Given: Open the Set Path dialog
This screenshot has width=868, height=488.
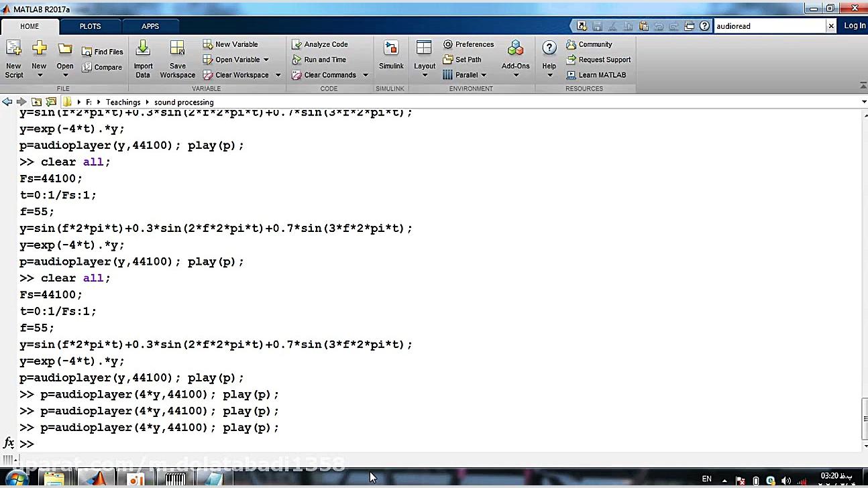Looking at the screenshot, I should tap(462, 60).
